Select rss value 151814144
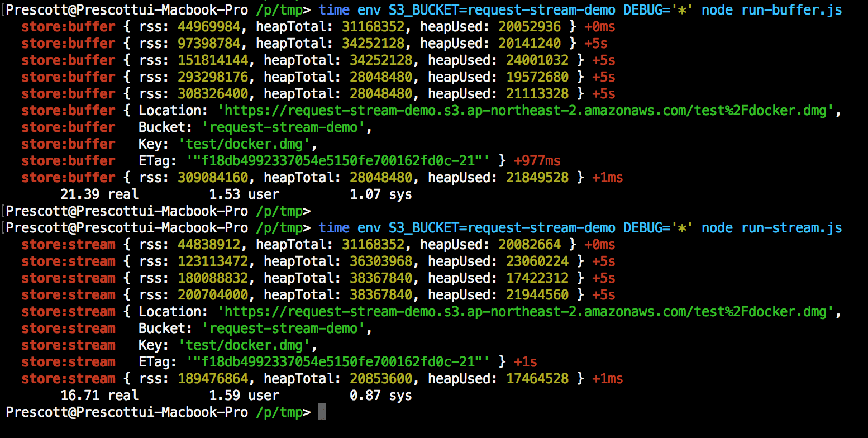Screen dimensions: 868x438 point(213,60)
